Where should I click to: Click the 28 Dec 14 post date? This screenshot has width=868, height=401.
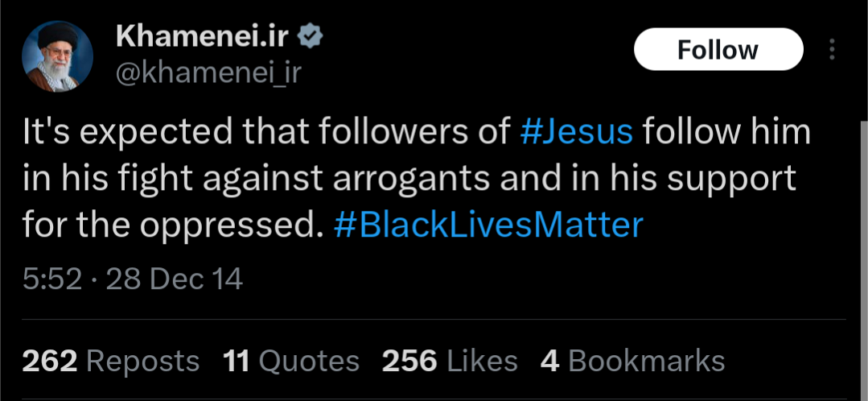tap(174, 279)
